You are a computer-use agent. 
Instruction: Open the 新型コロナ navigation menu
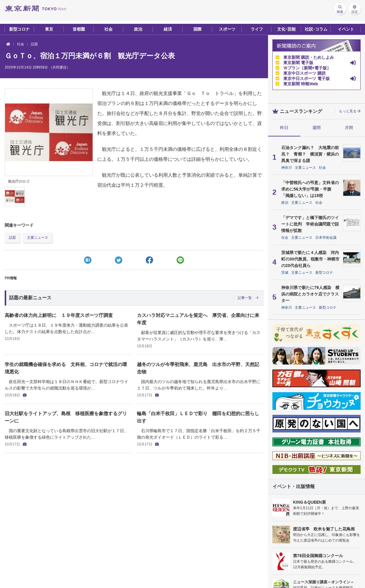point(19,29)
